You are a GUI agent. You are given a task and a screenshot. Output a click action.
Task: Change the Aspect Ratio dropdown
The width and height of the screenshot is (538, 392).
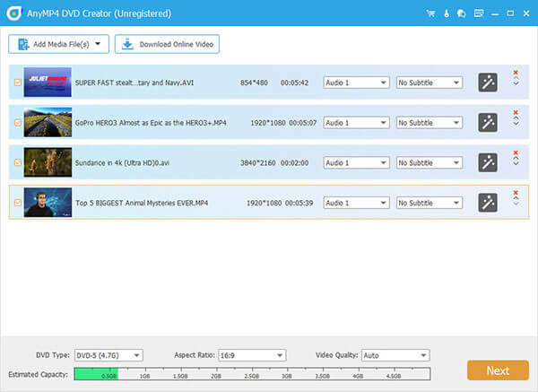252,355
